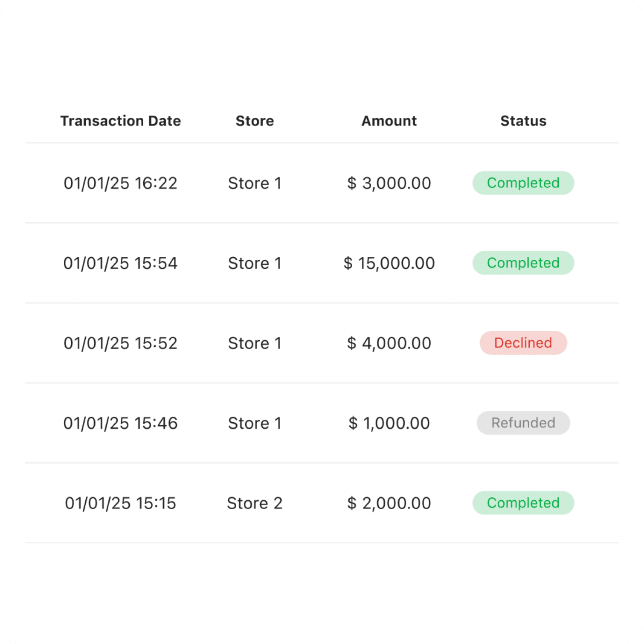Click the red Declined status badge
This screenshot has height=644, width=644.
tap(523, 343)
